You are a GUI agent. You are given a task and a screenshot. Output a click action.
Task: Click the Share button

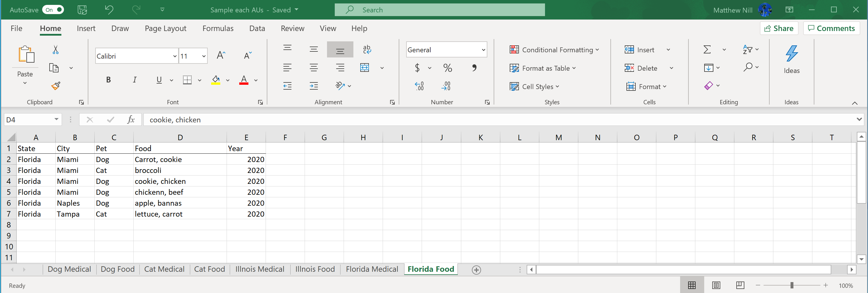779,28
